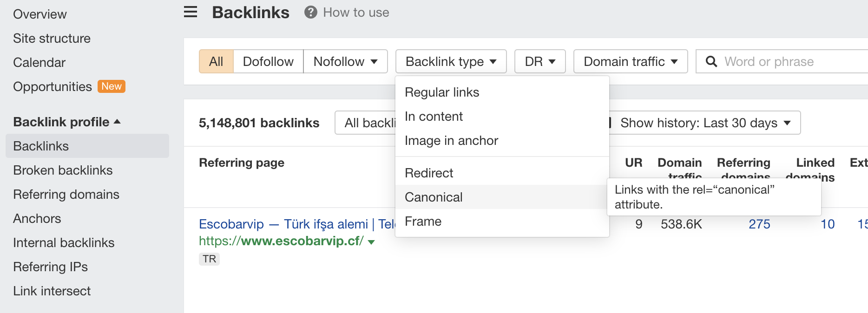Open Anchors in the sidebar
The height and width of the screenshot is (313, 868).
point(37,218)
